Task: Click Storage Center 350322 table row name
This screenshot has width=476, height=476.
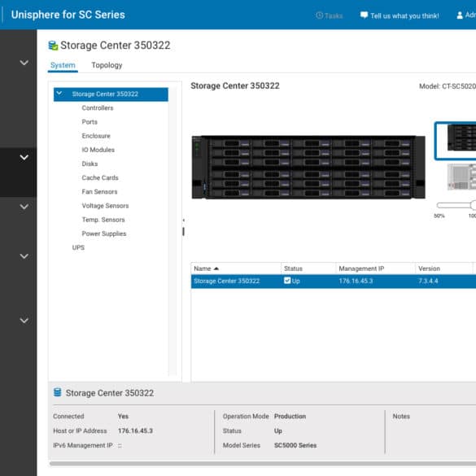Action: point(226,281)
